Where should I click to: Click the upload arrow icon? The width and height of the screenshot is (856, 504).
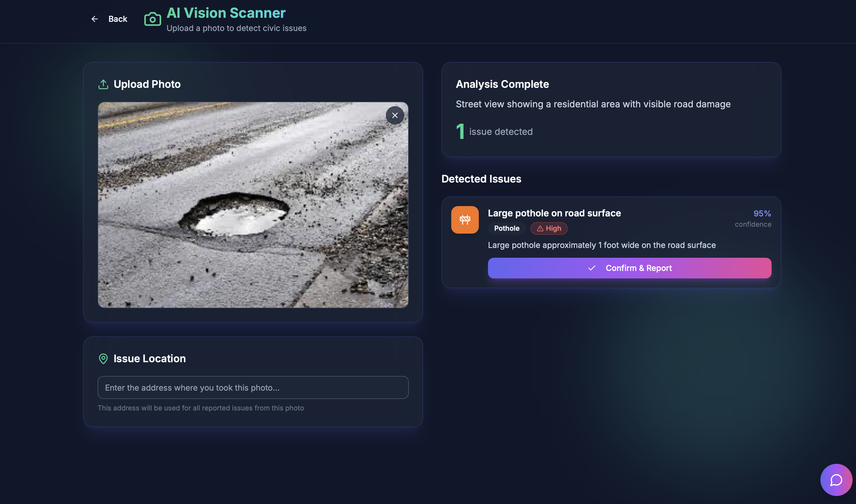[103, 84]
